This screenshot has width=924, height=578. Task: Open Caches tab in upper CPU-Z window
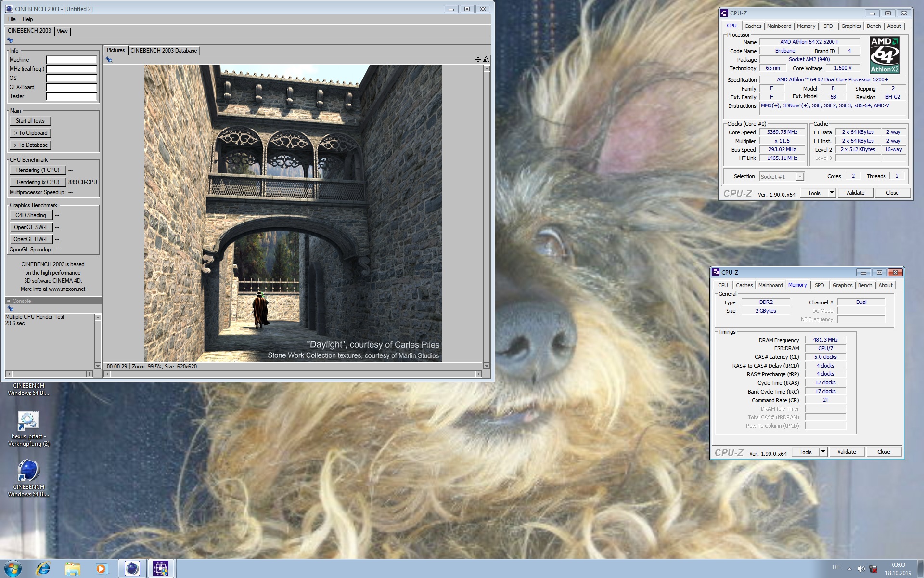point(753,26)
